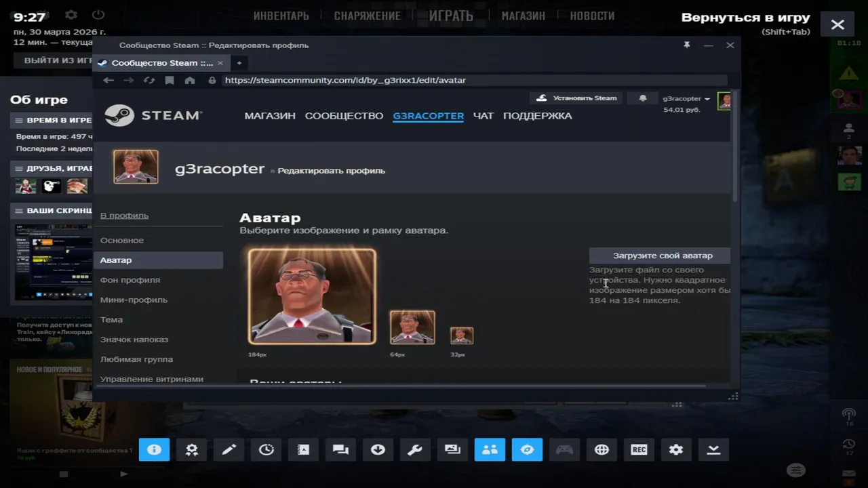Click the steamcommunity URL address field
Screen dimensions: 868x488
tap(475, 80)
